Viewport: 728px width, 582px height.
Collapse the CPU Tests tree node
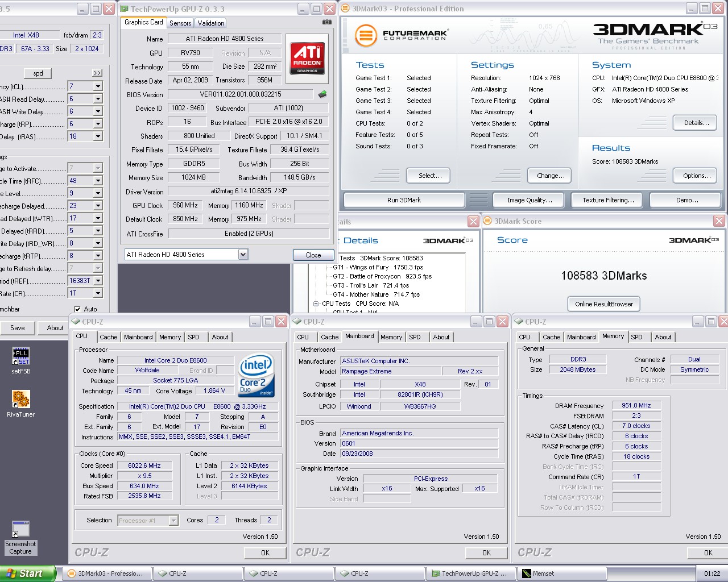pos(316,304)
